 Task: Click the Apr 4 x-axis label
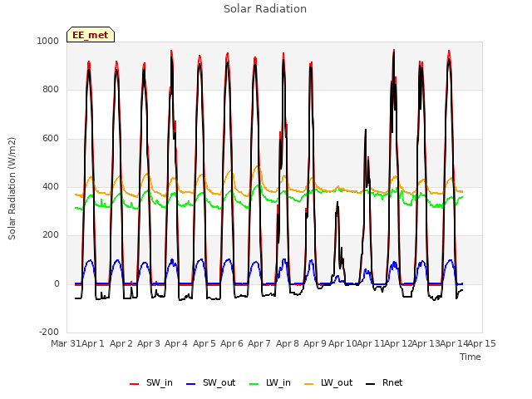176,343
